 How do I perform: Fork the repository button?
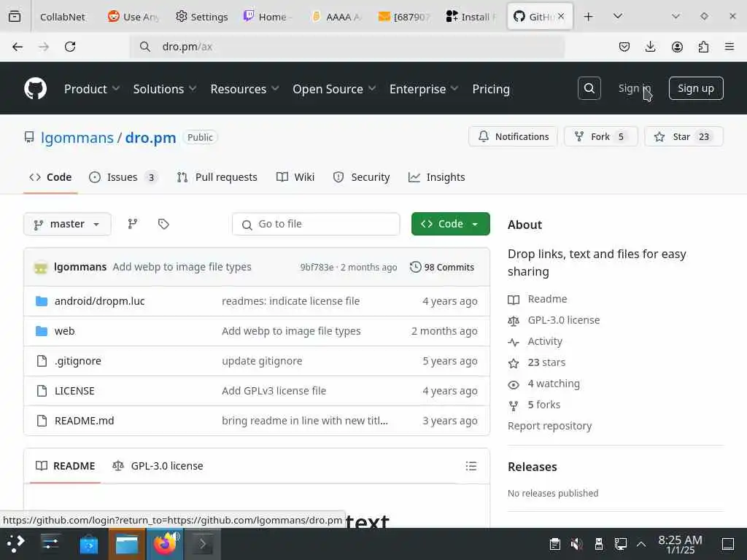coord(600,136)
